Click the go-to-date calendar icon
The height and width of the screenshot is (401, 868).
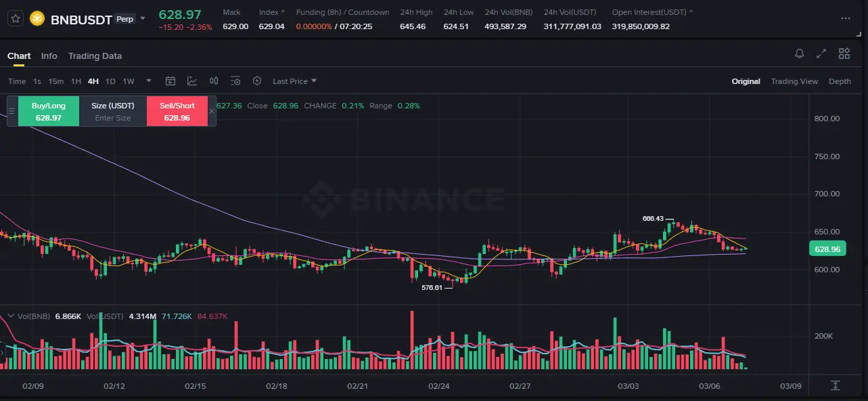[x=170, y=81]
